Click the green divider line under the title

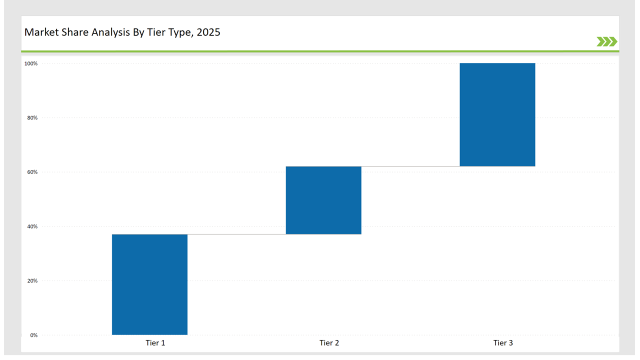320,51
